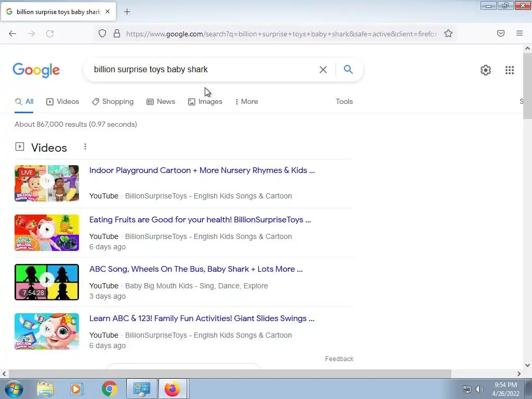Open the volume speaker tray icon
Viewport: 532px width, 399px height.
480,389
